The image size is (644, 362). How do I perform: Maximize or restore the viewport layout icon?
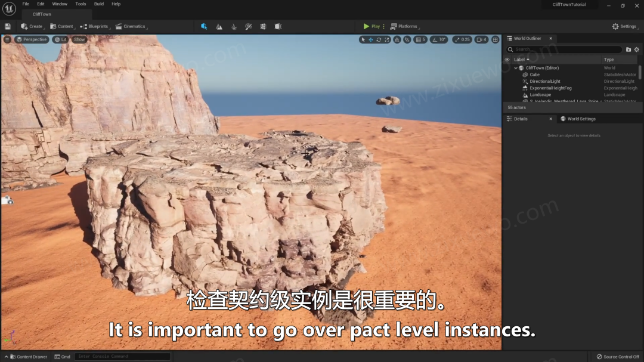(x=496, y=39)
